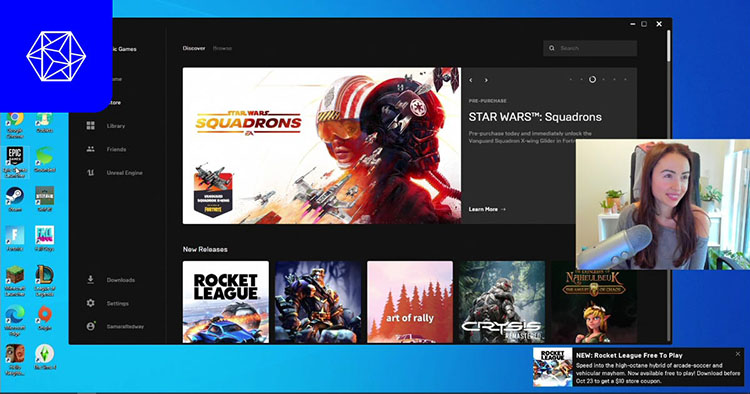Screen dimensions: 750x394
Task: Open the Star Wars Squadrons banner image
Action: tap(322, 145)
